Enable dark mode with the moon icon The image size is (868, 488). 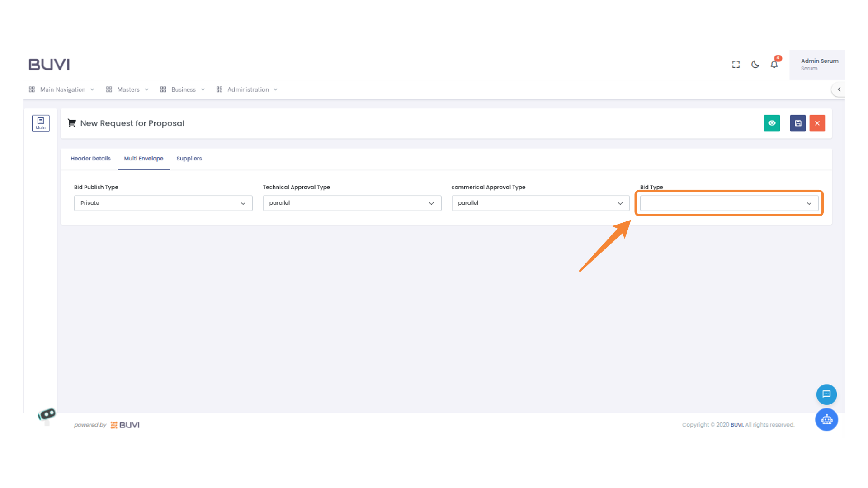[x=755, y=65]
